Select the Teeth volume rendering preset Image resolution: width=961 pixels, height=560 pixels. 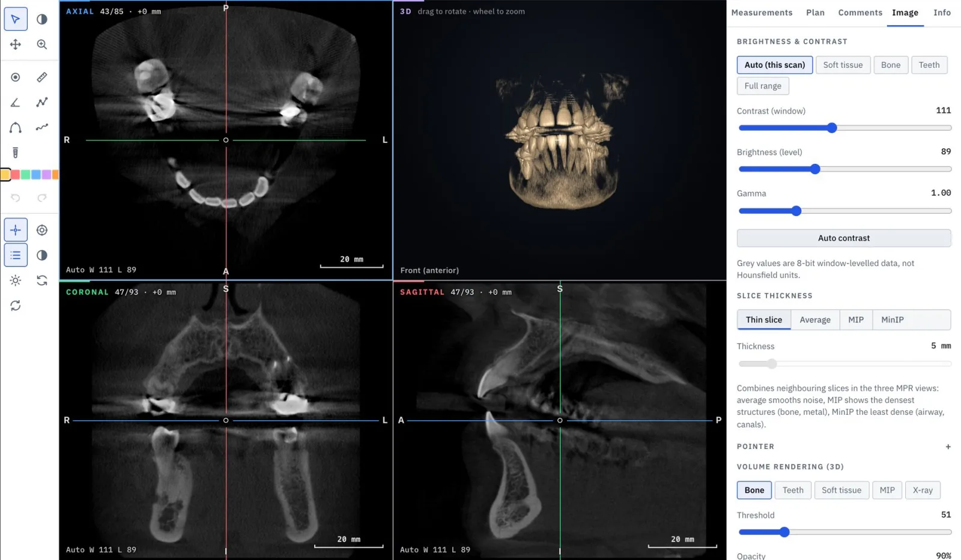click(793, 490)
